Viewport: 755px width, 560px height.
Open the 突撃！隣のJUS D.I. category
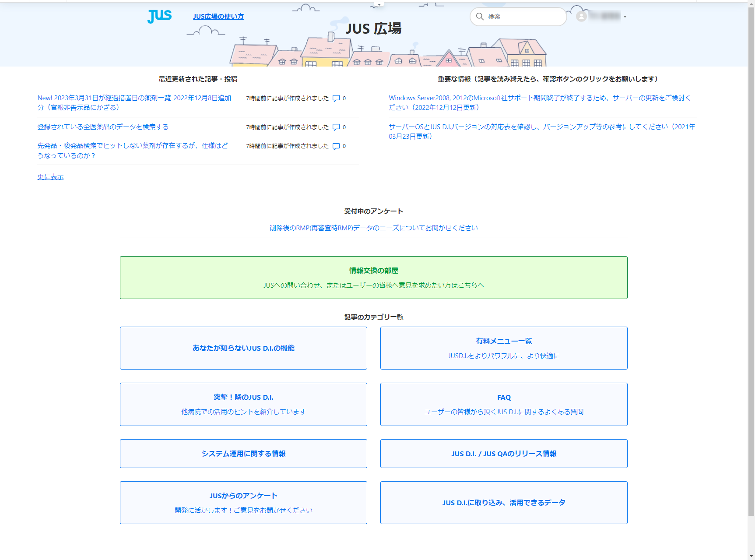[243, 404]
